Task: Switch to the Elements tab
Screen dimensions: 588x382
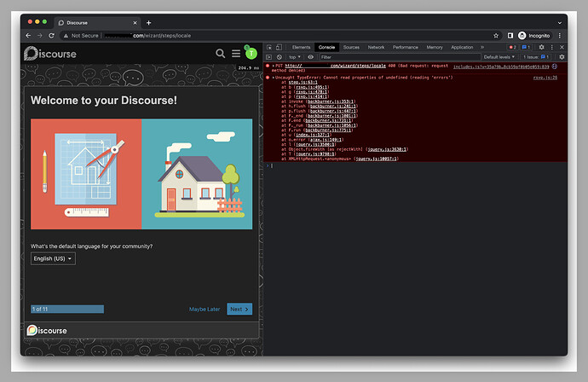Action: (x=301, y=47)
